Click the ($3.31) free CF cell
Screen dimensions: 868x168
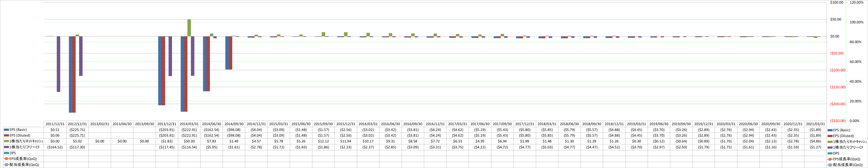435,147
